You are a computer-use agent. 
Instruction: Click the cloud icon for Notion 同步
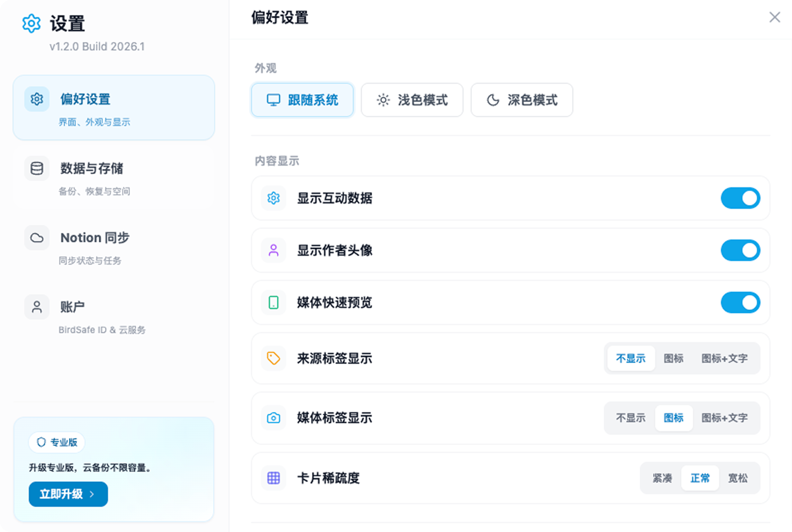coord(37,238)
